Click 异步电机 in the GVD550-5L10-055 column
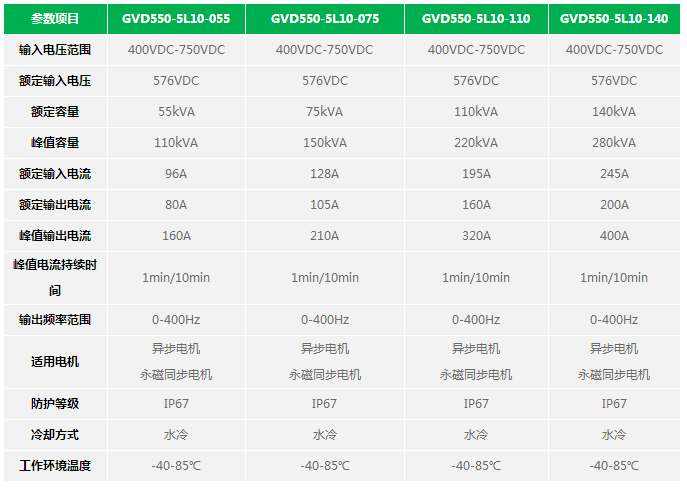This screenshot has width=687, height=503. [176, 349]
